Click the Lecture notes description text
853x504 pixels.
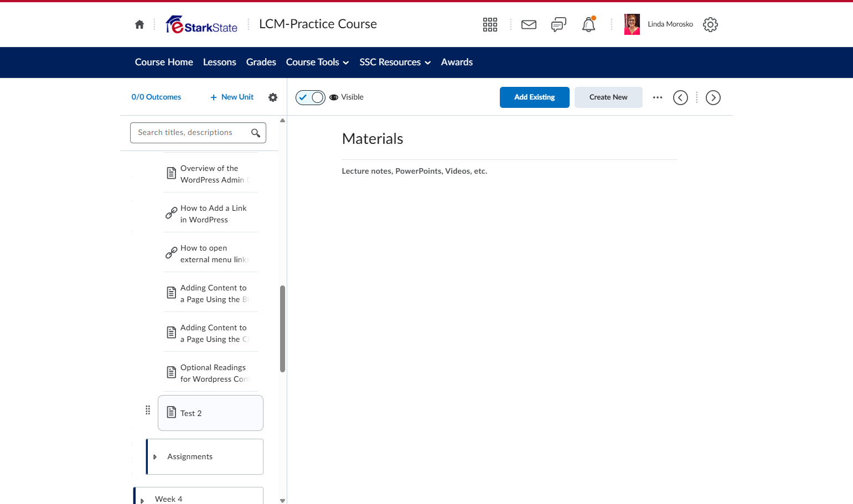(415, 171)
